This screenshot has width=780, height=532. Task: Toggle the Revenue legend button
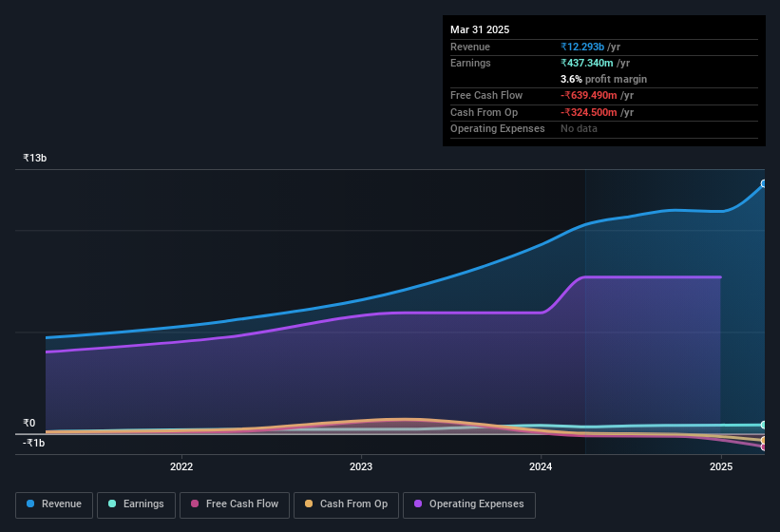54,504
